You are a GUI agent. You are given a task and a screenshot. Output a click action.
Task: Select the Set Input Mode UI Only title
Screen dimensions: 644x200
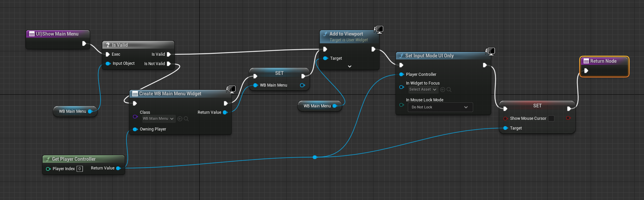[430, 56]
